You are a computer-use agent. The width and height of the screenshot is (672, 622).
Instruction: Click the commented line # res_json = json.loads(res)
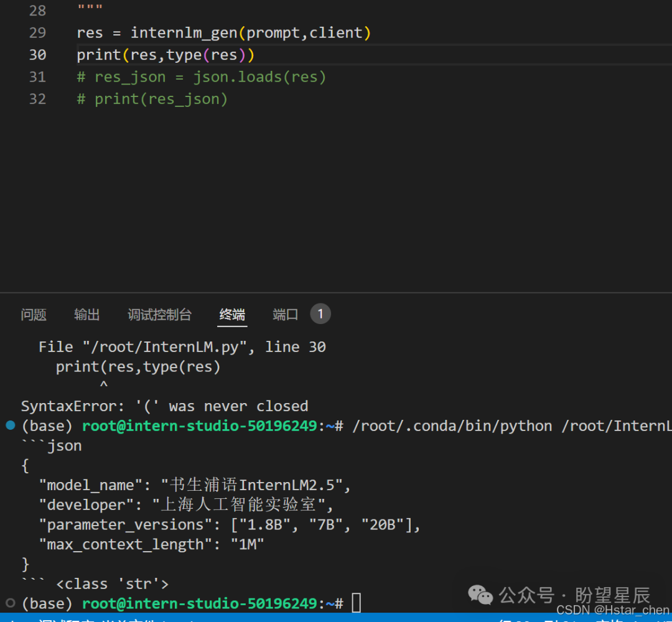click(202, 78)
